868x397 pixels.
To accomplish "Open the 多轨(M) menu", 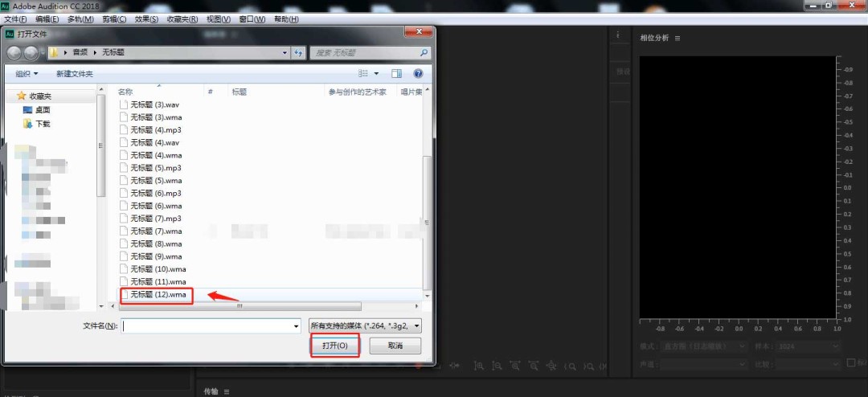I will tap(80, 18).
